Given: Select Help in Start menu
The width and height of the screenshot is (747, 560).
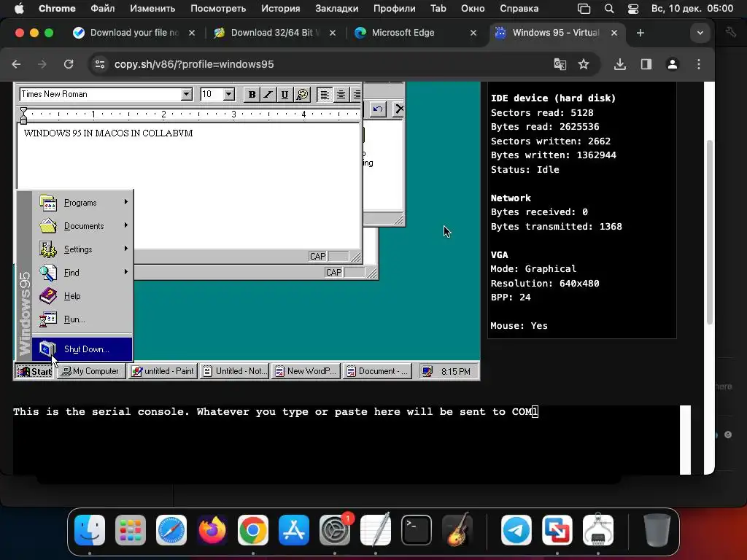Looking at the screenshot, I should click(x=83, y=296).
